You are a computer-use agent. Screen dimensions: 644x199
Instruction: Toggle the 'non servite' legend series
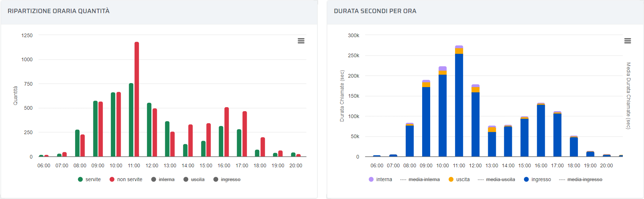pyautogui.click(x=126, y=179)
